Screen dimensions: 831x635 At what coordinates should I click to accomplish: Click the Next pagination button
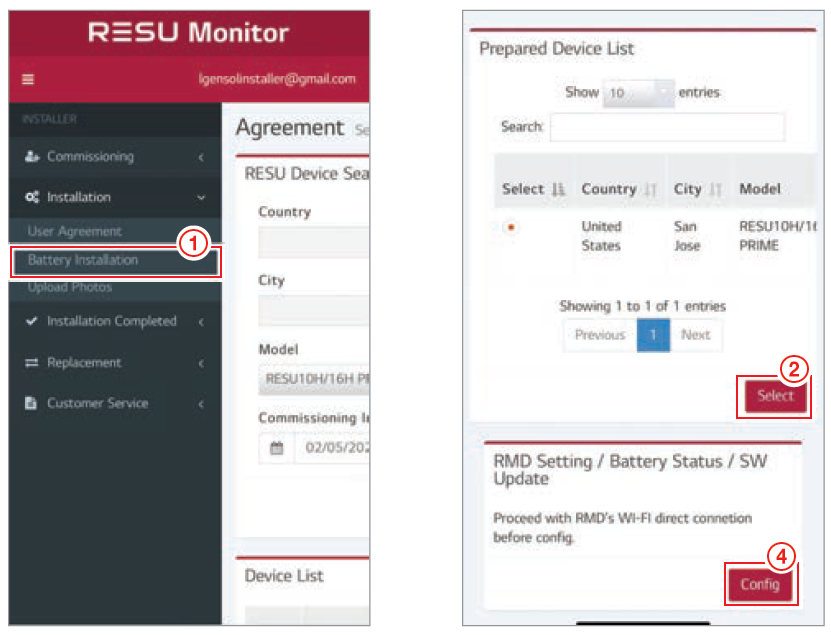pyautogui.click(x=695, y=335)
